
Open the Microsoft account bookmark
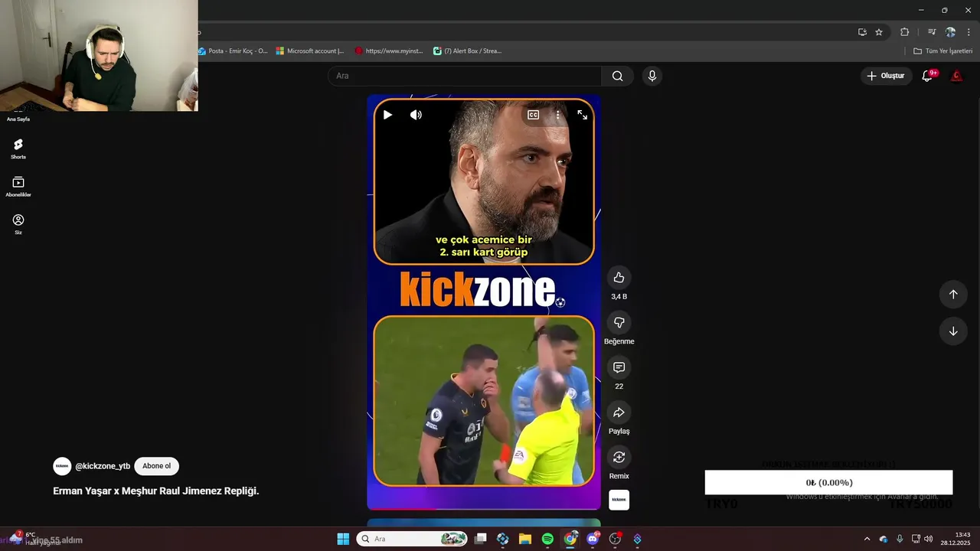click(x=310, y=51)
